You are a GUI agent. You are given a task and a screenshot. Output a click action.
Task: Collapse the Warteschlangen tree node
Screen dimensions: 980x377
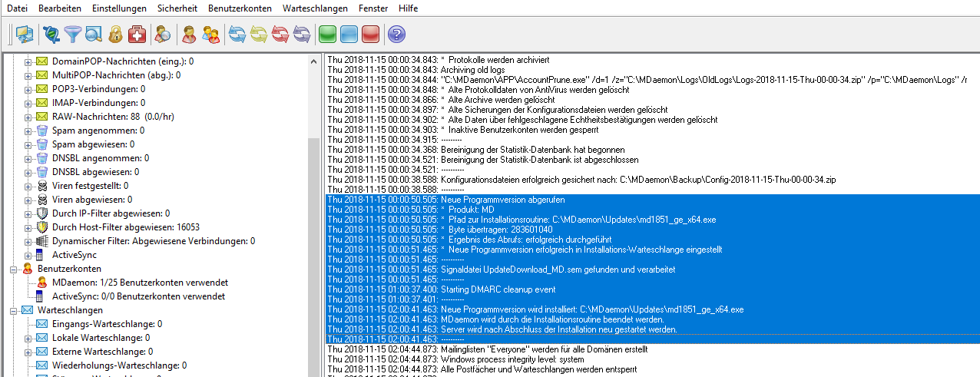tap(14, 310)
